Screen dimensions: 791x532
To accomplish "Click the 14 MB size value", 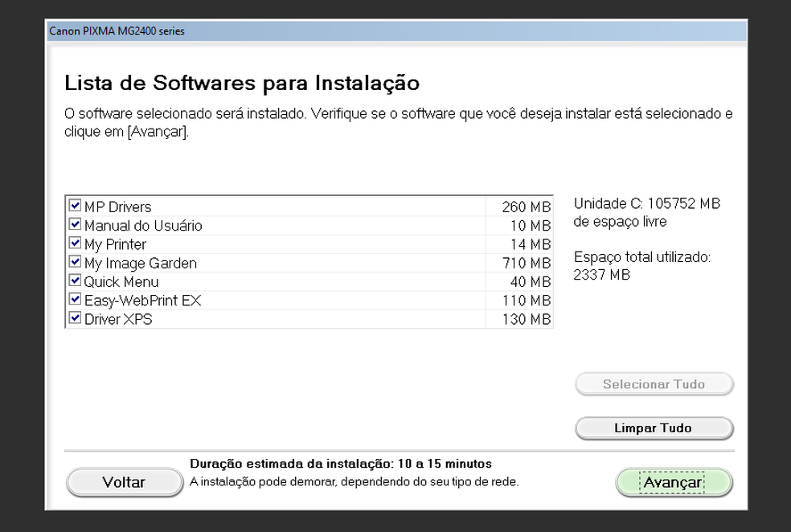I will [x=531, y=244].
